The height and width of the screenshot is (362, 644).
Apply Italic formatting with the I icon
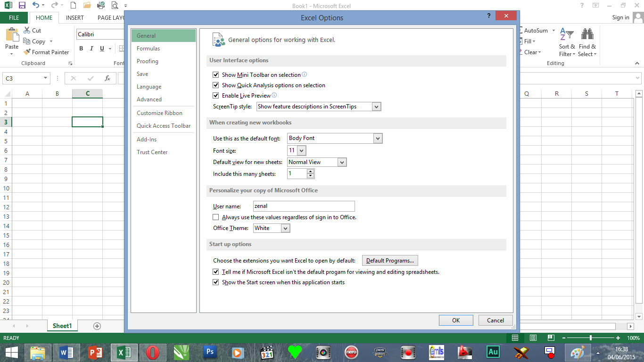point(92,49)
